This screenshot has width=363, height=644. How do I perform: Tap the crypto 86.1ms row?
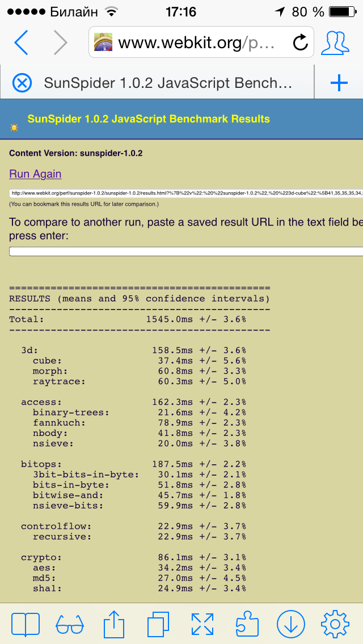click(x=134, y=557)
